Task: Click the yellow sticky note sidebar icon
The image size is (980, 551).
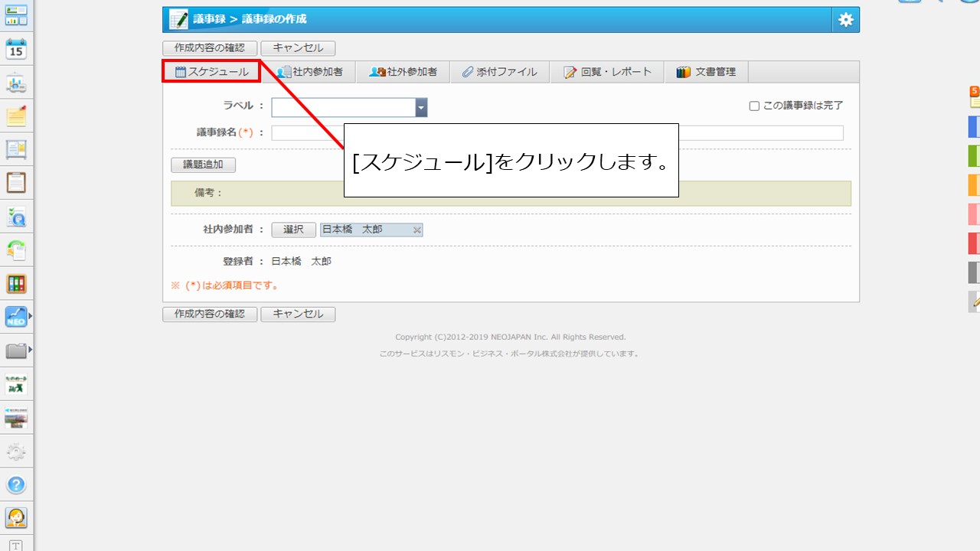Action: pos(16,116)
